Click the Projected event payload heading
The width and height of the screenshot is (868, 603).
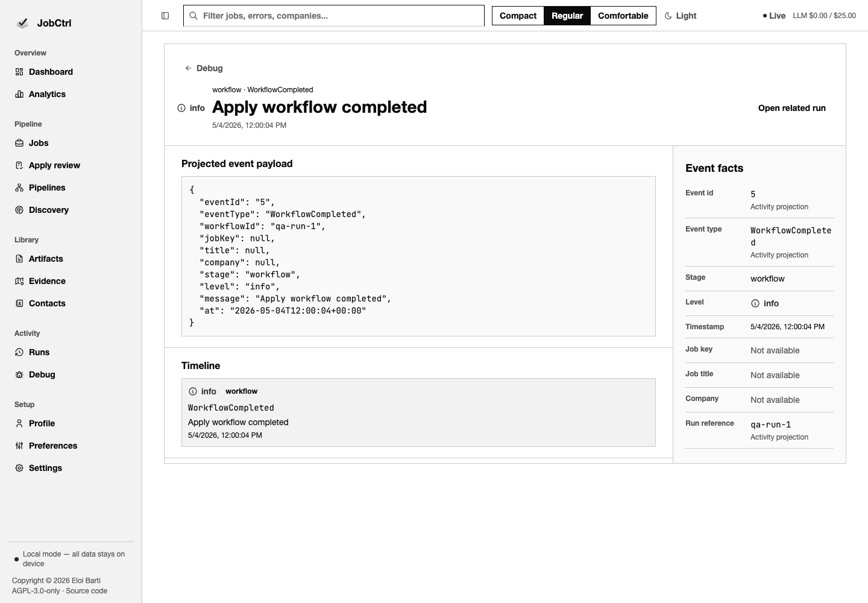tap(237, 163)
